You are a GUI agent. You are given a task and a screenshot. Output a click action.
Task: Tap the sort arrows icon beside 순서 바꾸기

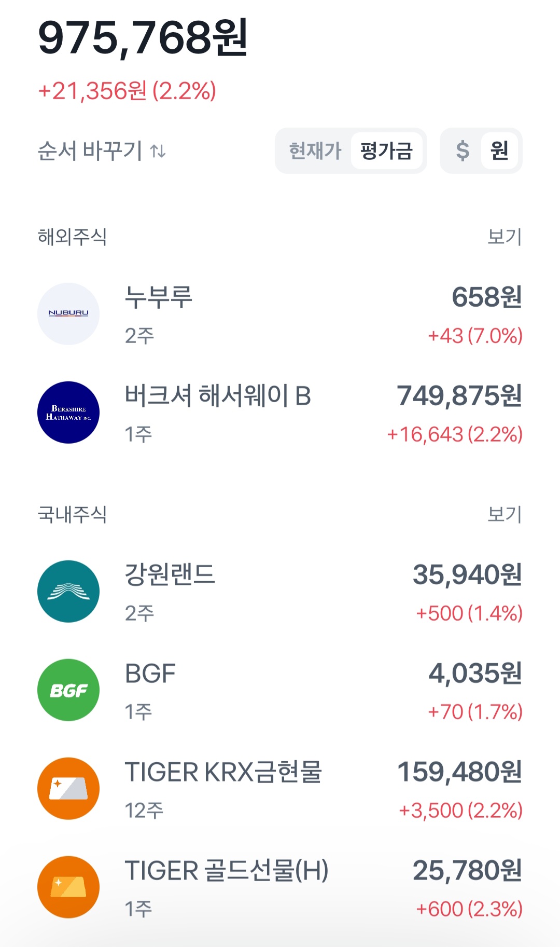tap(158, 151)
